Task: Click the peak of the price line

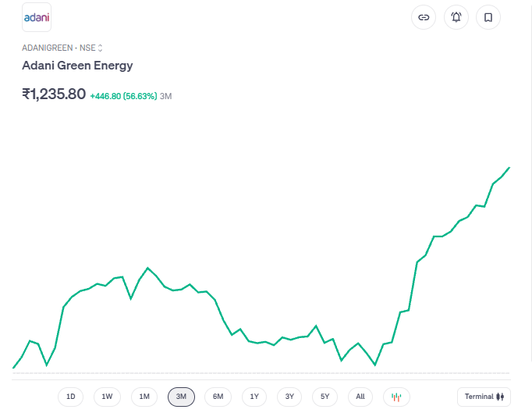Action: click(509, 167)
